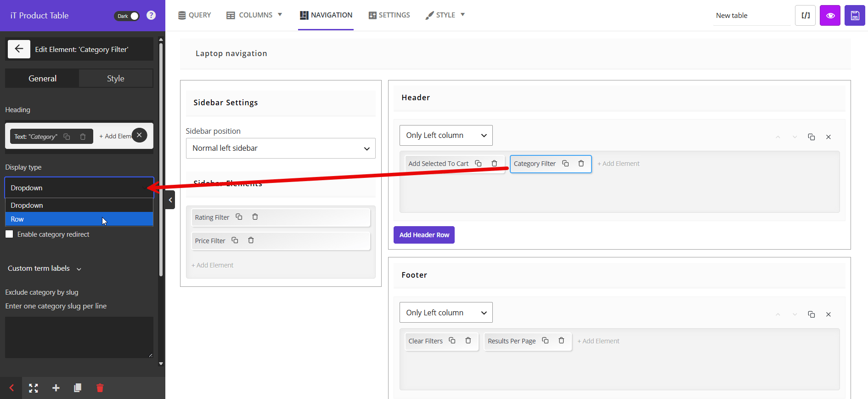Close the heading element row with X
This screenshot has height=399, width=868.
140,135
